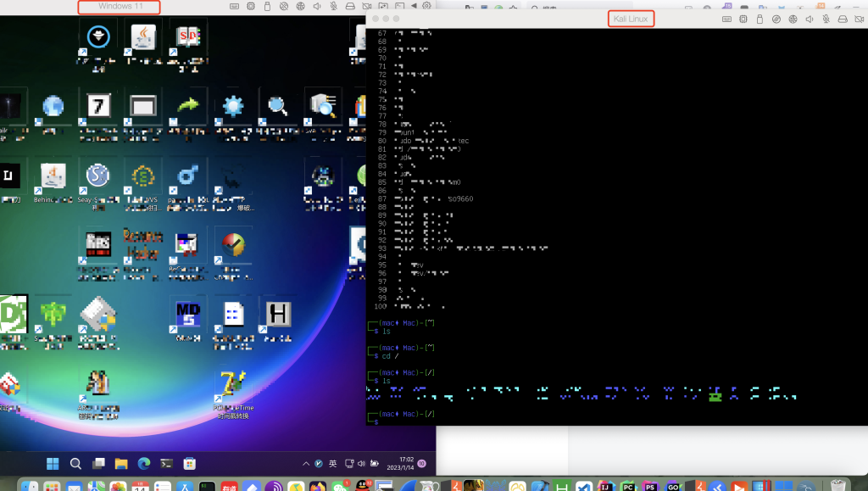The width and height of the screenshot is (868, 491).
Task: Click the hard disk icon in Kali Linux toolbar
Action: (843, 19)
